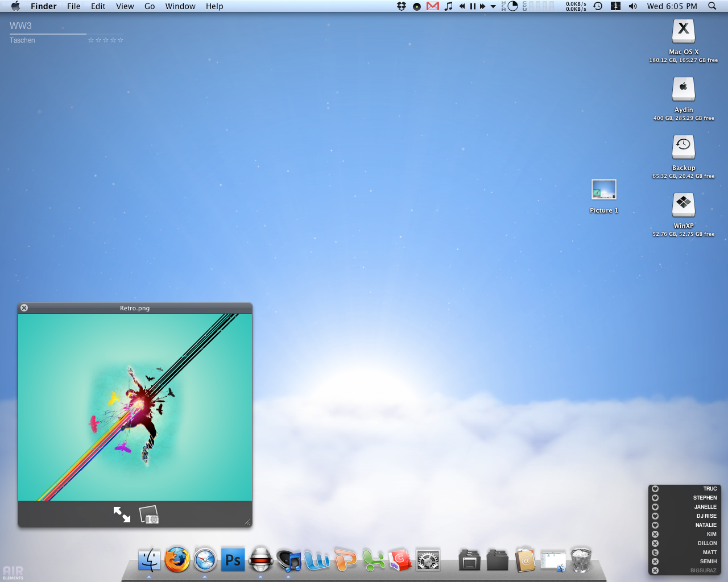The image size is (728, 582).
Task: Select STEPHEN in the buddy list
Action: [x=705, y=498]
